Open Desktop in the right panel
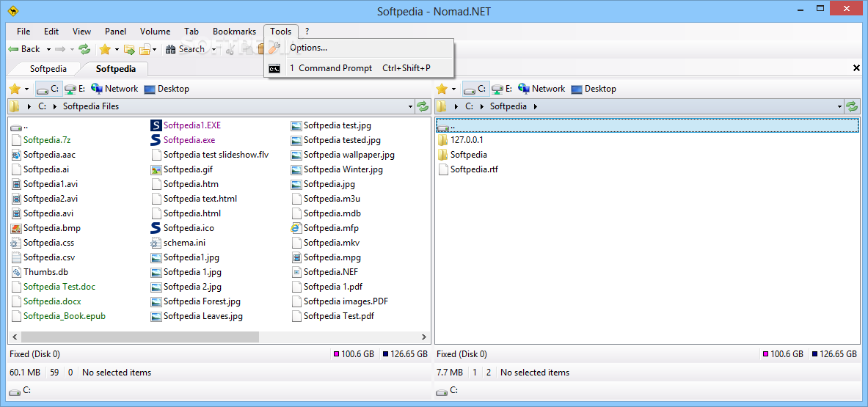 tap(594, 89)
